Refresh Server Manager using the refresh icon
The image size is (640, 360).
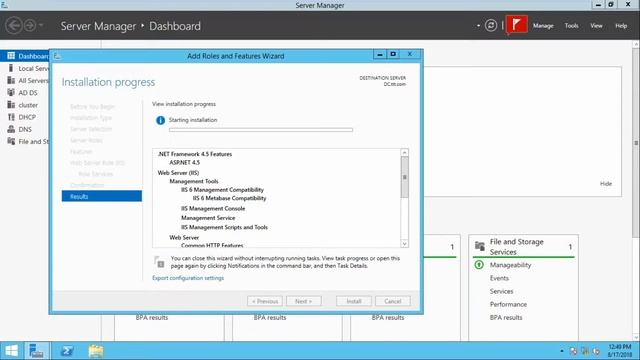(491, 25)
